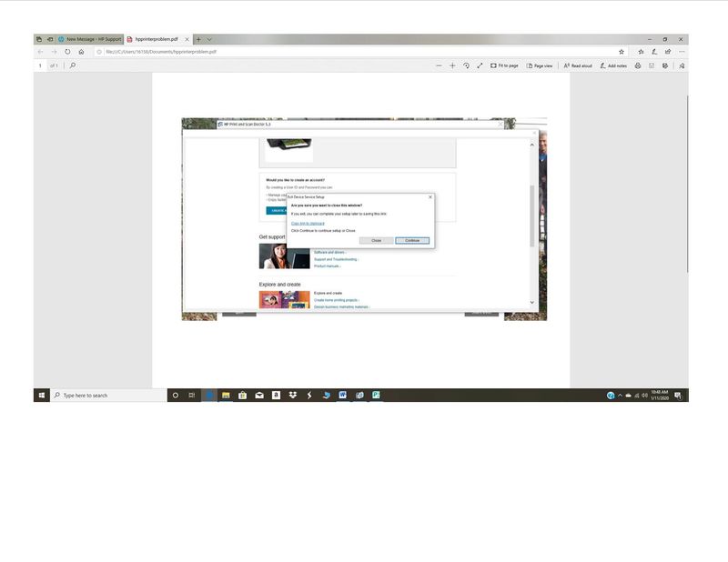Search within the PDF document

[73, 65]
